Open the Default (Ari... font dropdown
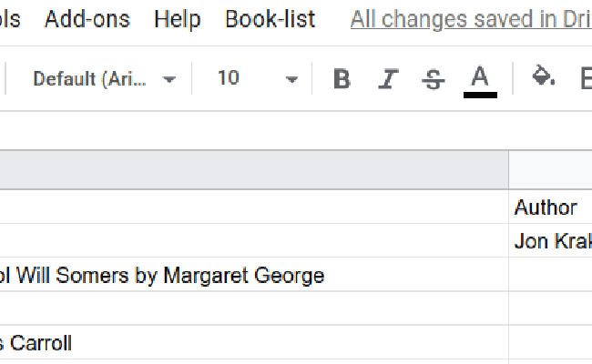Image resolution: width=592 pixels, height=364 pixels. (104, 79)
